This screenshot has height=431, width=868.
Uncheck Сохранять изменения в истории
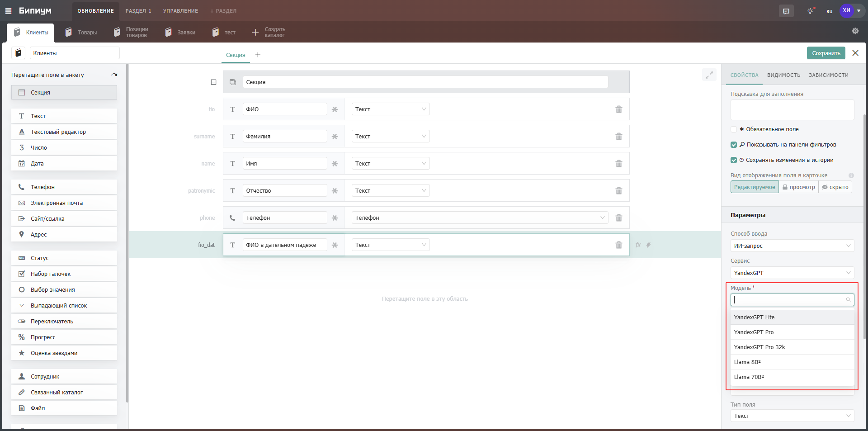734,160
